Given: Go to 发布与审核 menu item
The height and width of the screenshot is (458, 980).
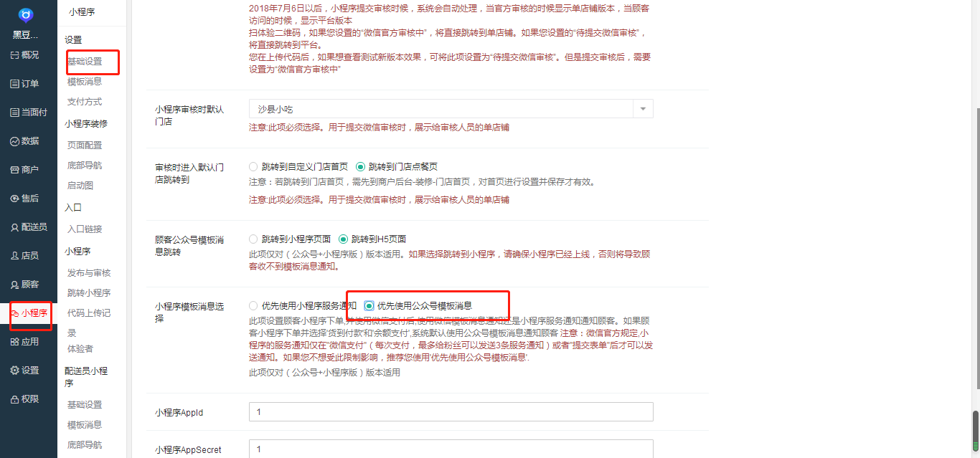Looking at the screenshot, I should tap(89, 272).
